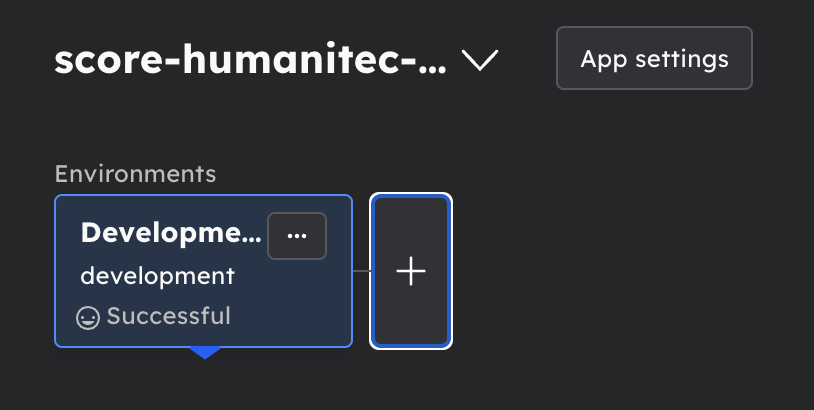Click the blue triangle below Development card
The image size is (814, 410).
pos(204,353)
